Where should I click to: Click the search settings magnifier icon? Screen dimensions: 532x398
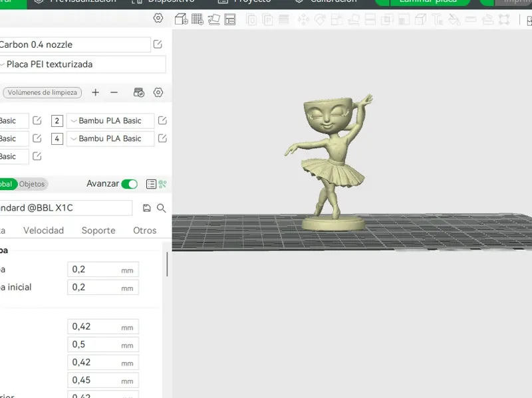(x=162, y=208)
